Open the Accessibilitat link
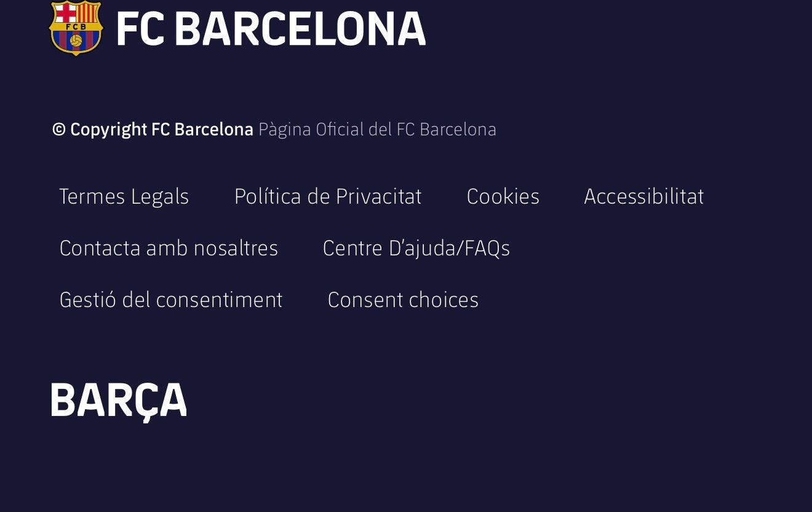The image size is (812, 512). [x=644, y=196]
